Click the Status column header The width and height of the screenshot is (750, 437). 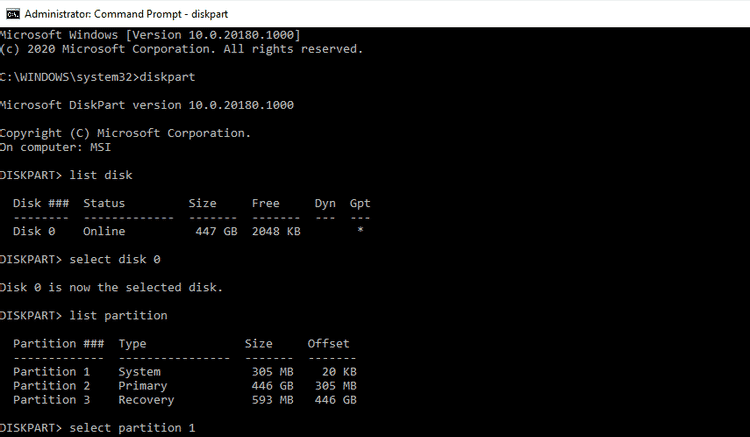point(104,203)
